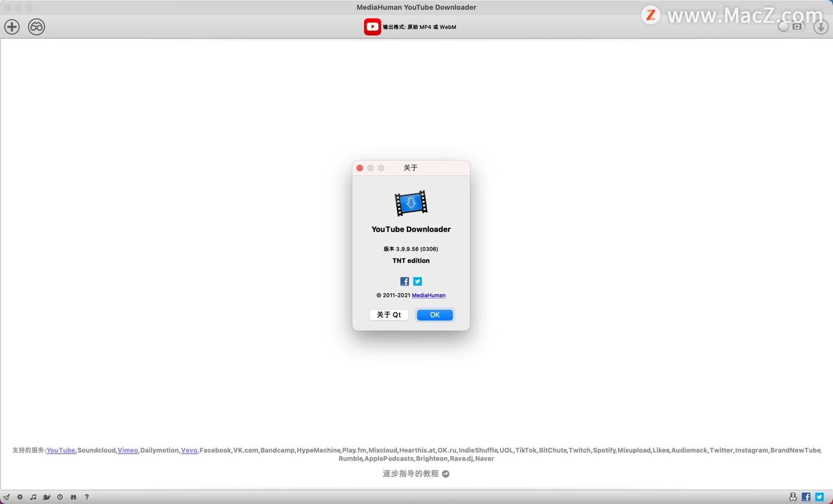Click the copyright 2011-2021 text
The width and height of the screenshot is (833, 504).
393,295
